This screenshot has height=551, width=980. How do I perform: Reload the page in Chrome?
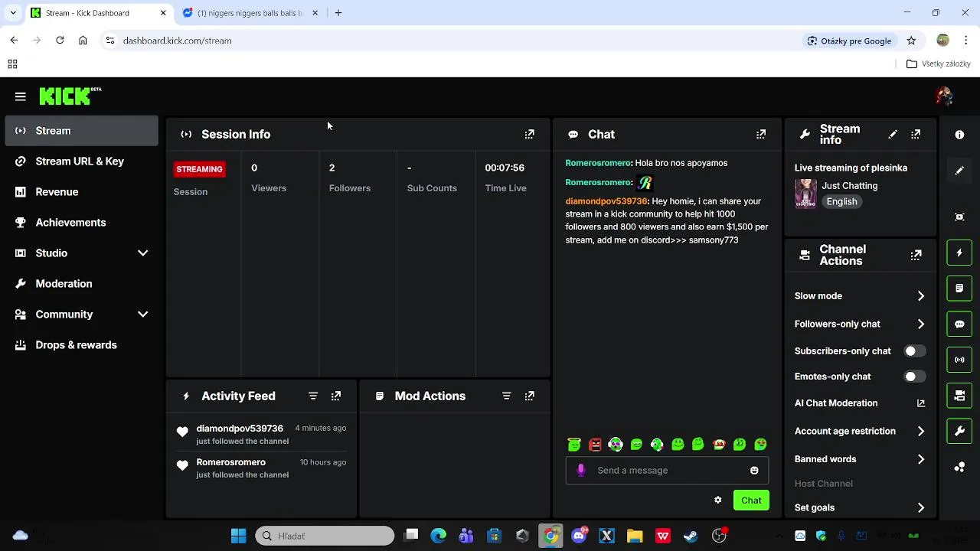(60, 41)
